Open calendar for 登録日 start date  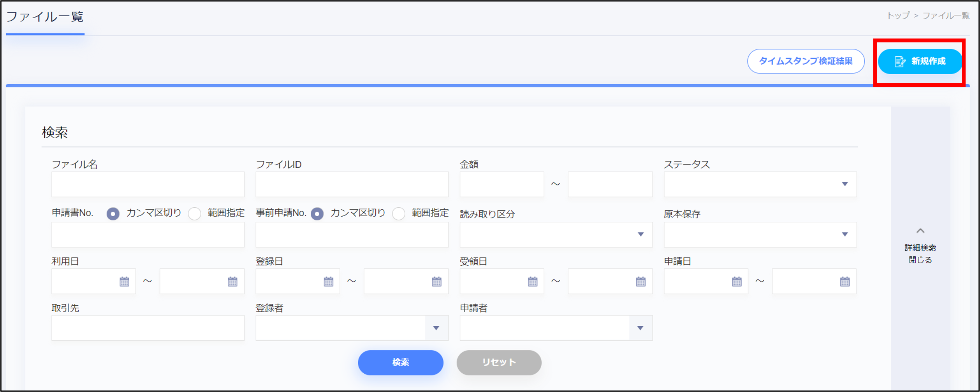(328, 282)
